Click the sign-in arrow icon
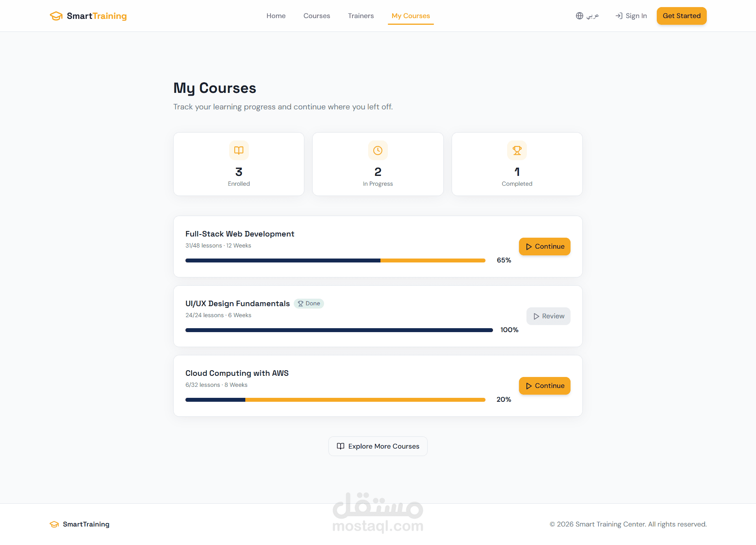The image size is (756, 545). [x=619, y=16]
